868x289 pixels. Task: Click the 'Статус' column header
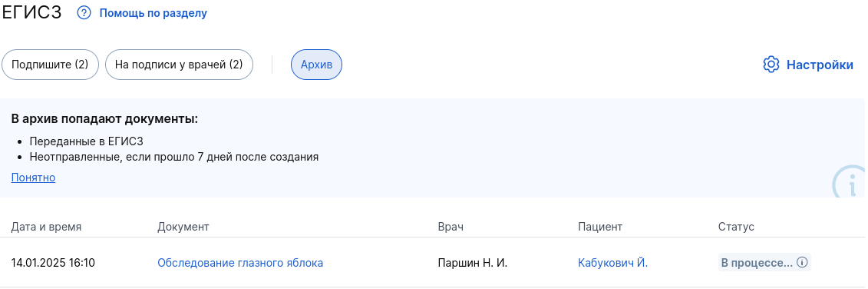click(x=736, y=227)
